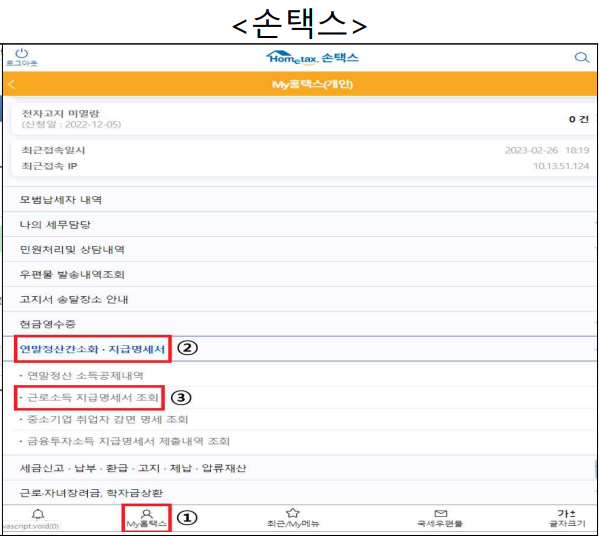Select the 10.13.51.124 IP address
This screenshot has height=537, width=601.
pyautogui.click(x=561, y=166)
